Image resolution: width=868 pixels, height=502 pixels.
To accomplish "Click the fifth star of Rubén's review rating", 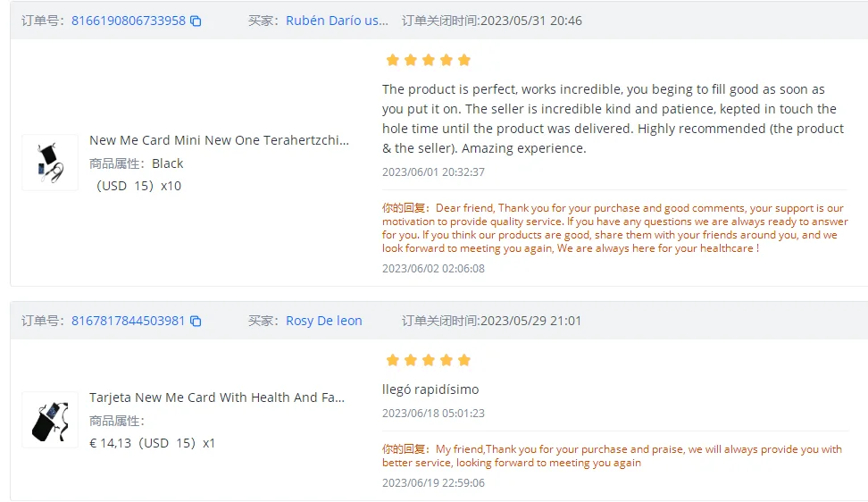I will [x=463, y=60].
